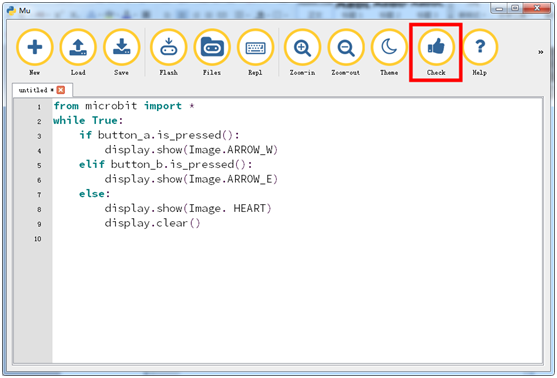Shrink text with the Zoom-out icon
The width and height of the screenshot is (557, 378).
[346, 47]
